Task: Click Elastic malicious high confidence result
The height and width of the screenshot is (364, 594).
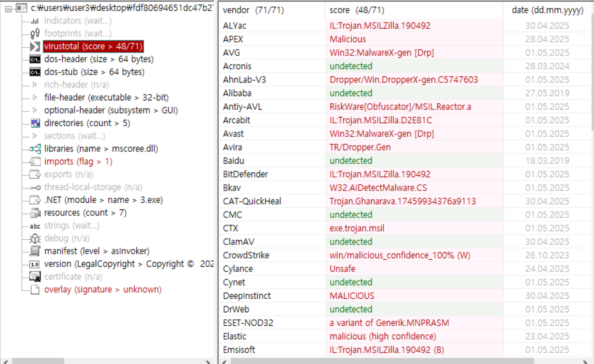Action: (383, 337)
